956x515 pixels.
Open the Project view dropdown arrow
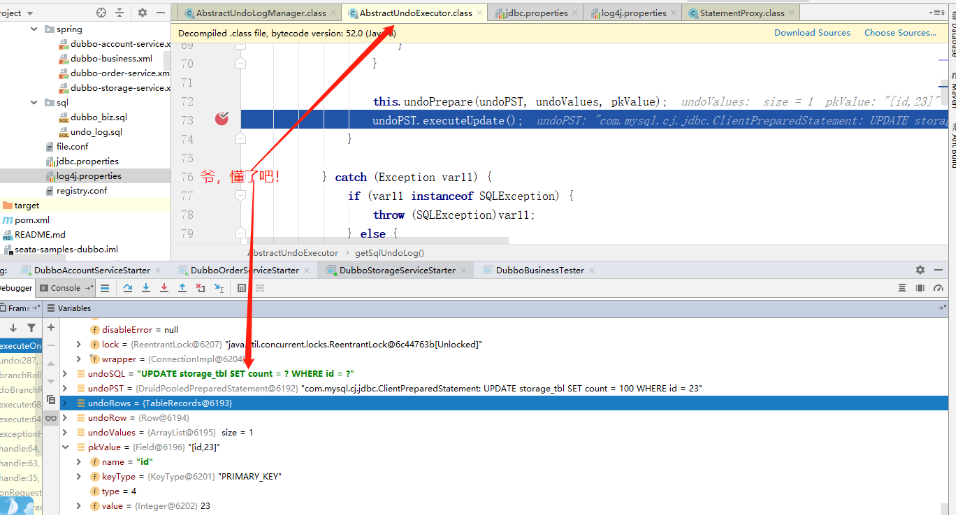click(30, 13)
